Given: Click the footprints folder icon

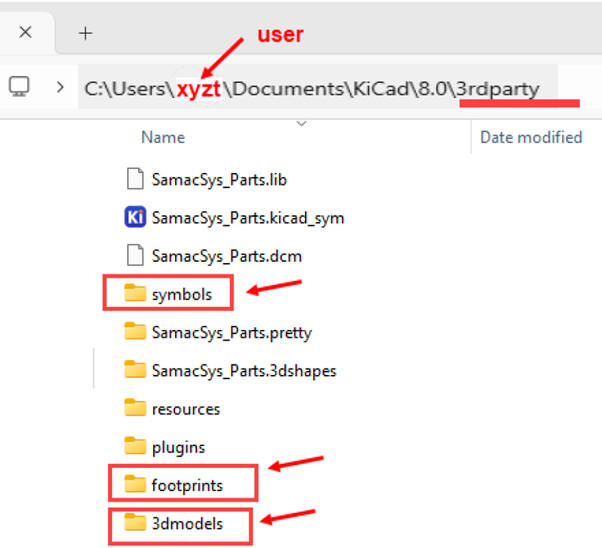Looking at the screenshot, I should click(x=135, y=485).
